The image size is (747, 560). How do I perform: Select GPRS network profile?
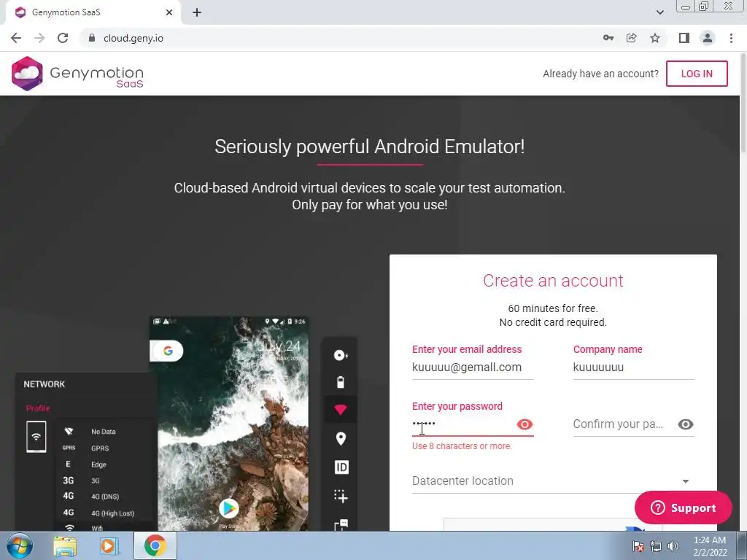tap(100, 448)
